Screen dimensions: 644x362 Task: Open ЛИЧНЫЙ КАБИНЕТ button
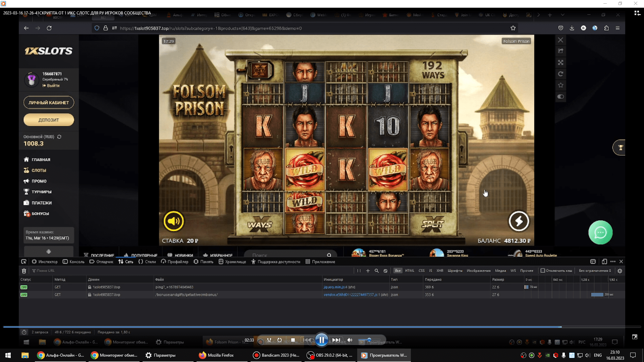49,103
